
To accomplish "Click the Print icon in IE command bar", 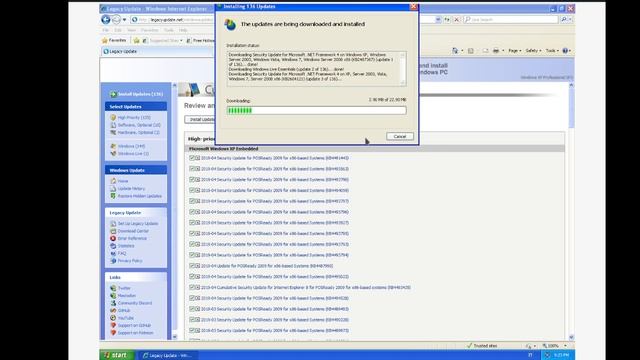I will coord(496,51).
